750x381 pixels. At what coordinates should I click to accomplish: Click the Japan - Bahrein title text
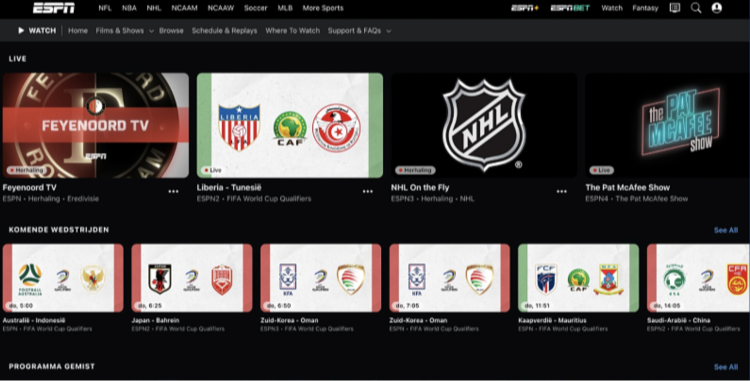click(155, 320)
